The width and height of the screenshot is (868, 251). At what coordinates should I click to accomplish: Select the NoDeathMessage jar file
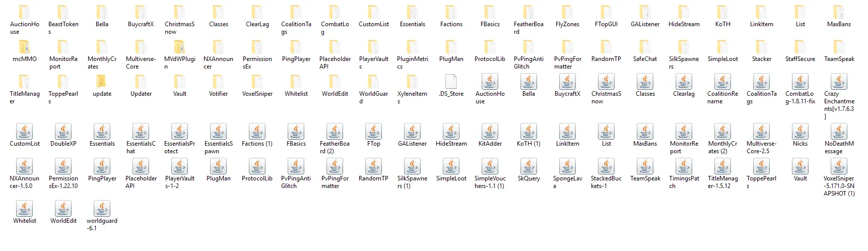pos(839,139)
